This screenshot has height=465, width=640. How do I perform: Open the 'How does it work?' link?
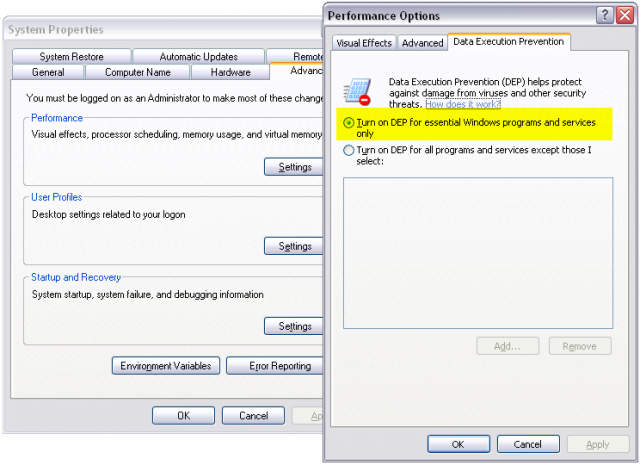[463, 104]
